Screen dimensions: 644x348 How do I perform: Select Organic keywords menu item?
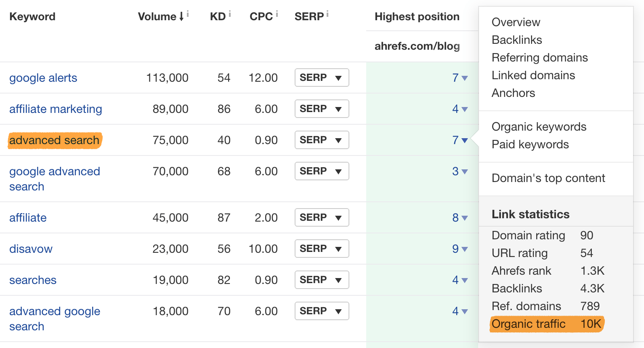539,126
